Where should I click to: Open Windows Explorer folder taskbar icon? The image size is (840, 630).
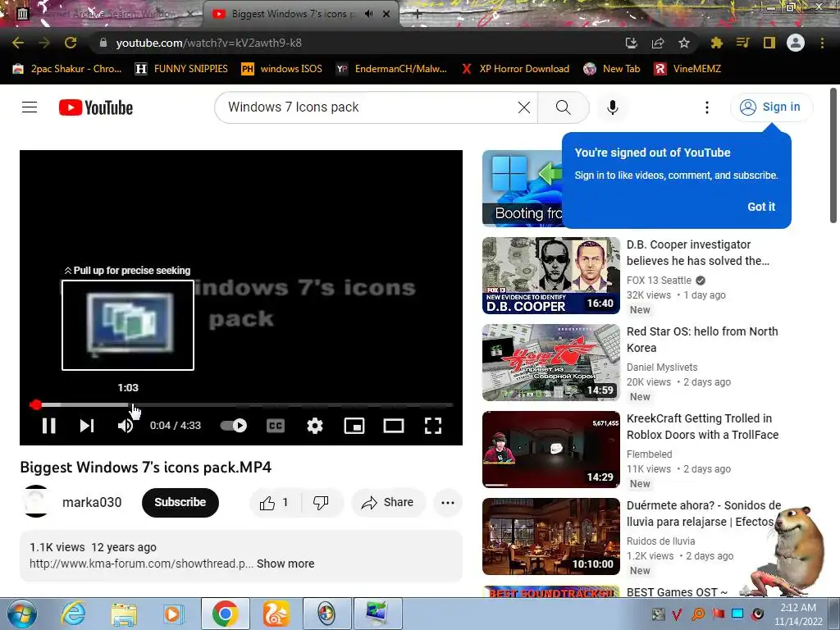tap(124, 614)
